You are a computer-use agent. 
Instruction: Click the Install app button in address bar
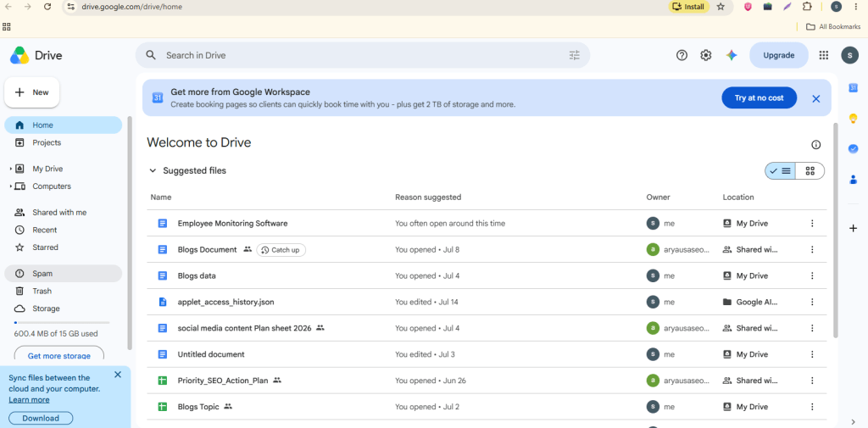688,7
